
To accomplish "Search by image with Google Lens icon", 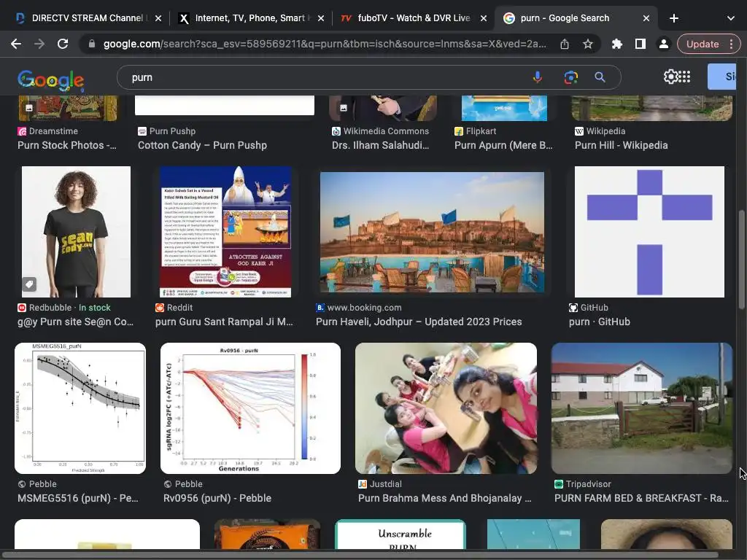I will [x=570, y=77].
